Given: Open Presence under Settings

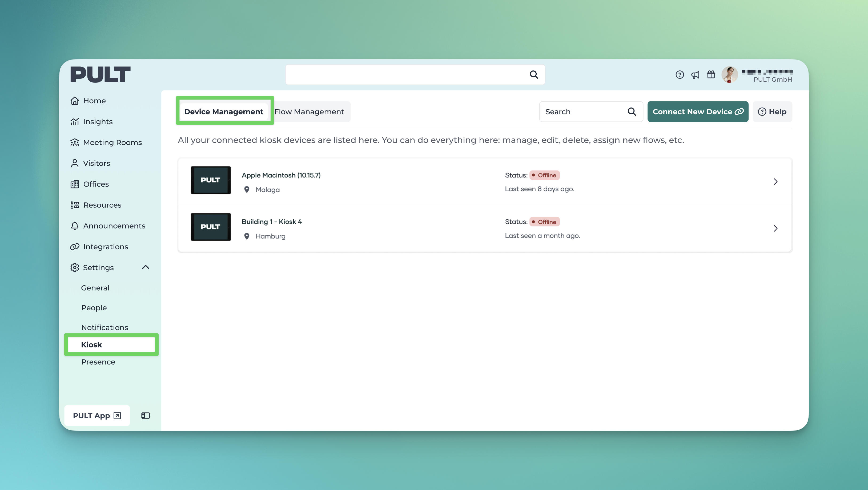Looking at the screenshot, I should point(98,362).
